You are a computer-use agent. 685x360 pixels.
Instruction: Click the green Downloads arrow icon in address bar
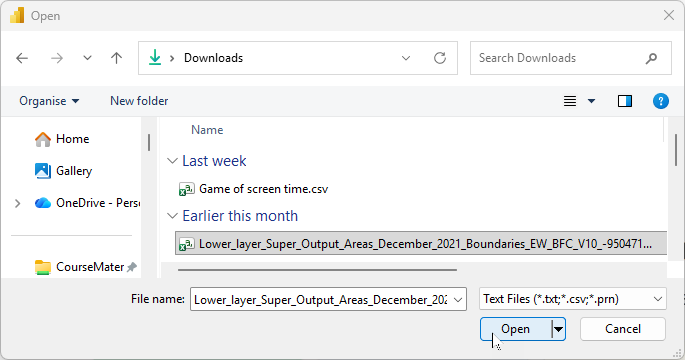(x=155, y=58)
